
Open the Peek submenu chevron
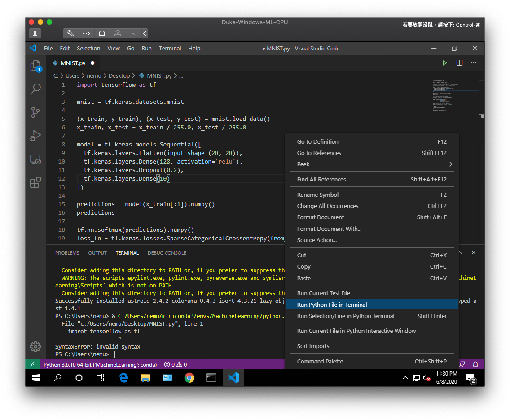450,164
